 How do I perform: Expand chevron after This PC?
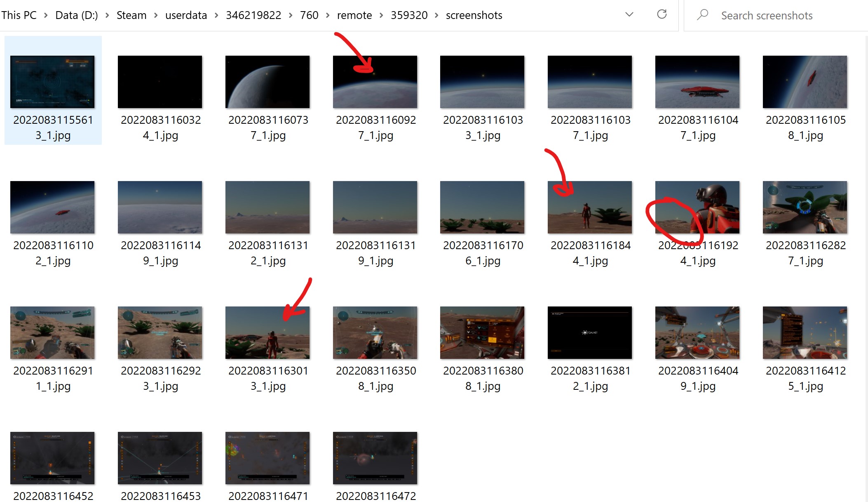46,15
